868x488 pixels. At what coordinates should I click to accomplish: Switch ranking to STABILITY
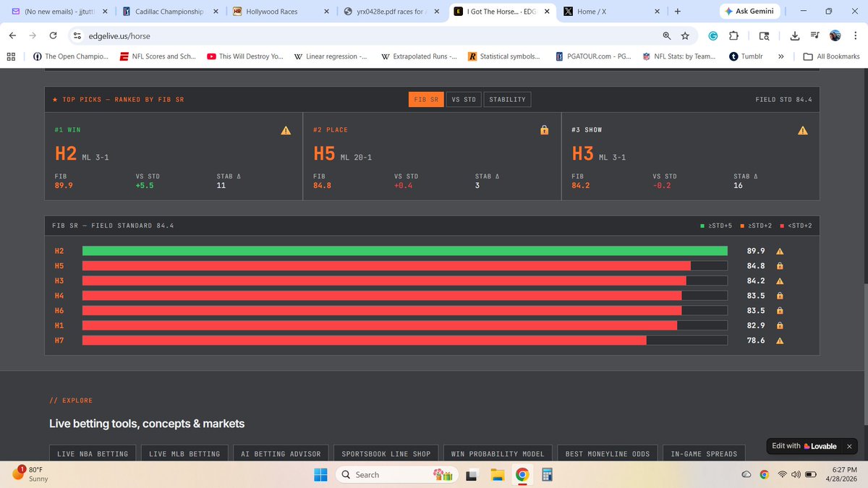(x=507, y=99)
